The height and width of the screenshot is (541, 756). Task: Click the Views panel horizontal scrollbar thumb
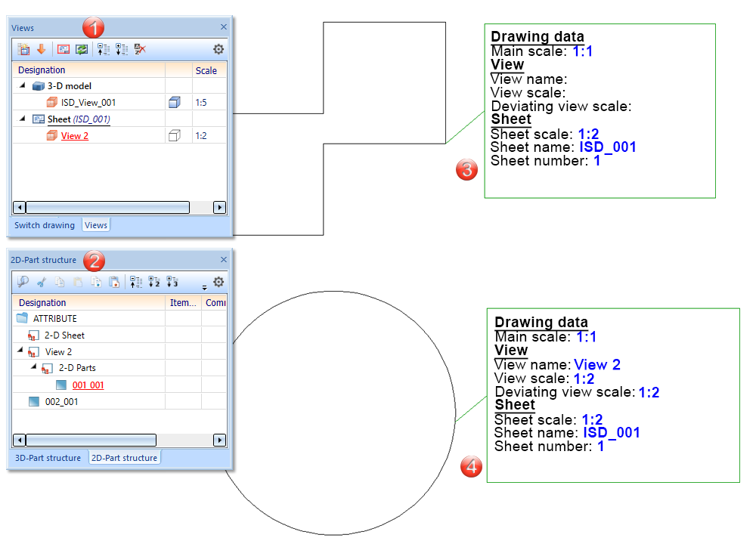107,208
